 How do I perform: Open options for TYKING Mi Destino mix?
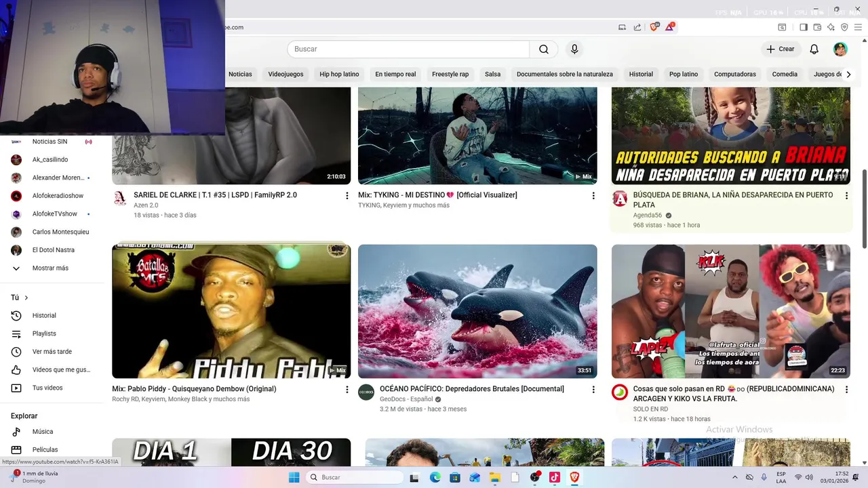[x=593, y=196]
